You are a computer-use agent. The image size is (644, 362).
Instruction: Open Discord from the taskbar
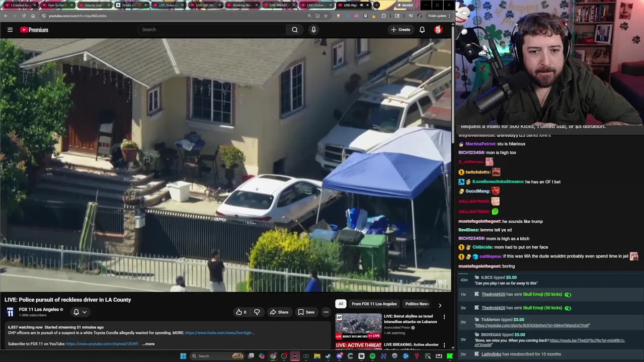tap(340, 356)
